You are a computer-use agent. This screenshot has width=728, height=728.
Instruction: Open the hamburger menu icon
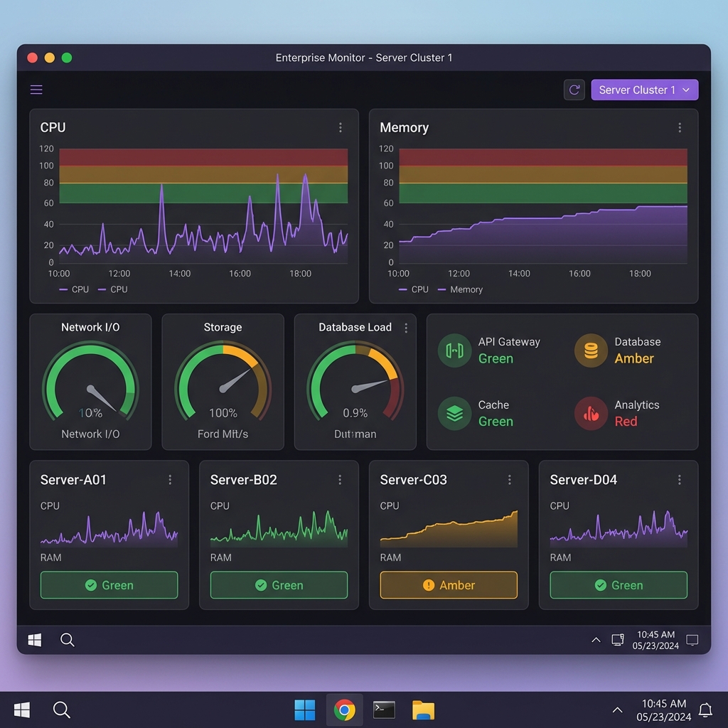(36, 90)
